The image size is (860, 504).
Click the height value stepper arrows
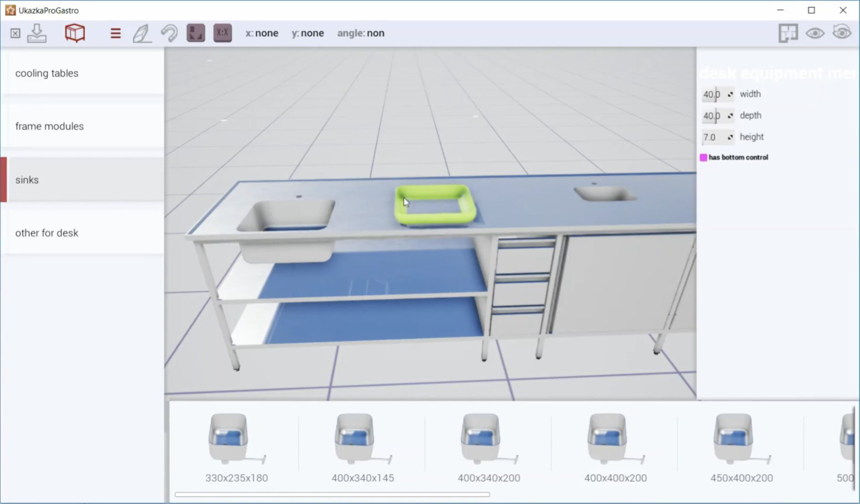[730, 137]
